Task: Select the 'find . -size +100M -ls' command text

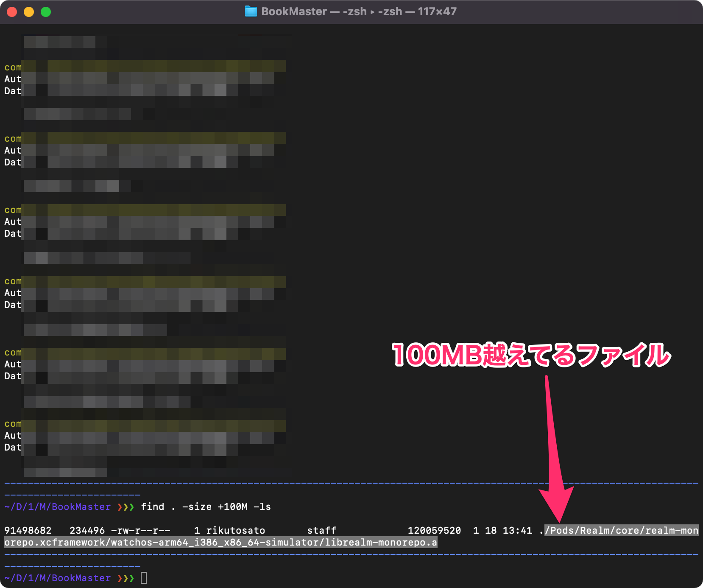Action: pos(206,507)
